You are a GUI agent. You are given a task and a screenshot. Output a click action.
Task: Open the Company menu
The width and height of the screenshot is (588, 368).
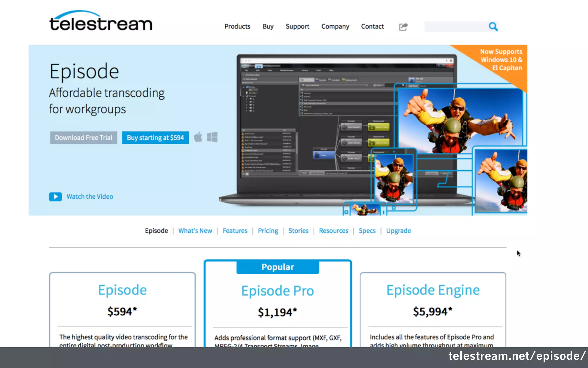pyautogui.click(x=335, y=26)
